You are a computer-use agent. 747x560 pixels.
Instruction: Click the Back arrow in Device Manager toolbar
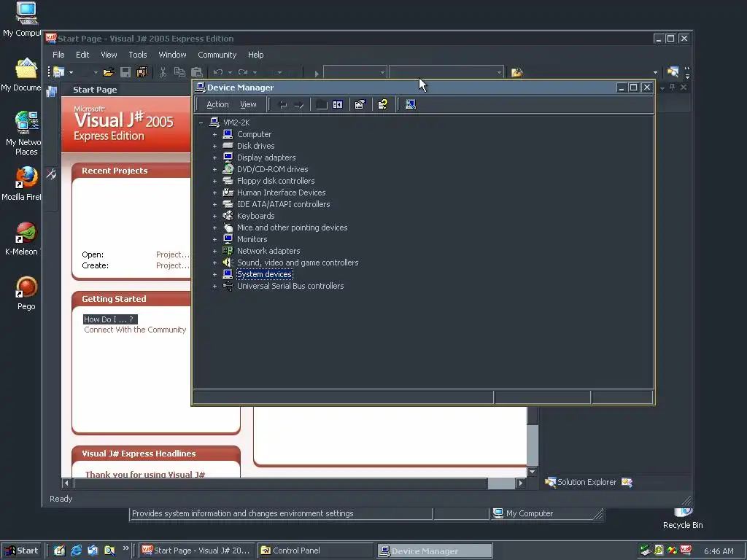coord(282,105)
